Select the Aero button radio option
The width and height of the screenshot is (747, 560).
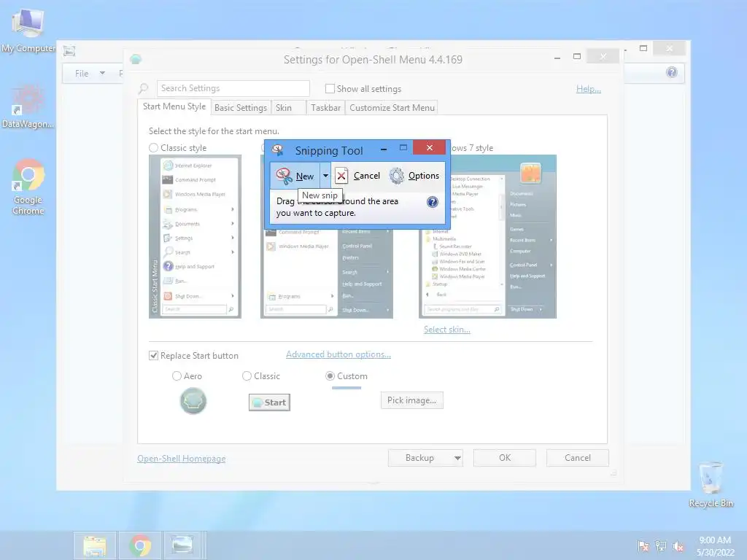(177, 376)
